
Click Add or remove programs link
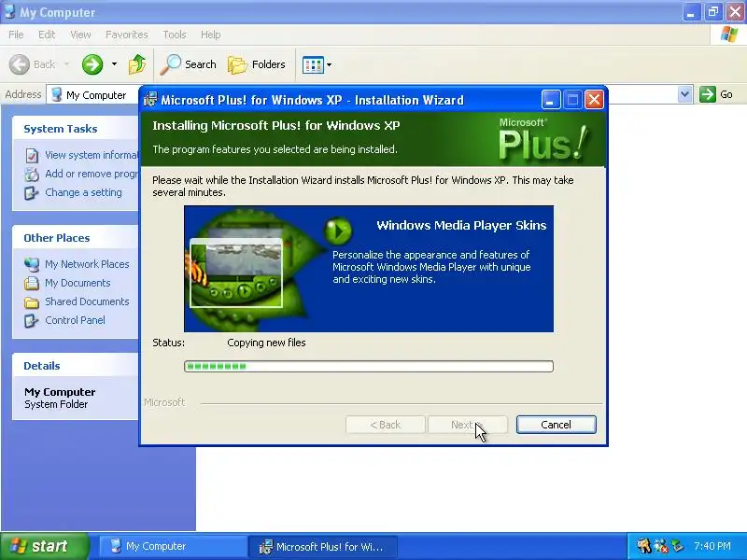[x=92, y=174]
